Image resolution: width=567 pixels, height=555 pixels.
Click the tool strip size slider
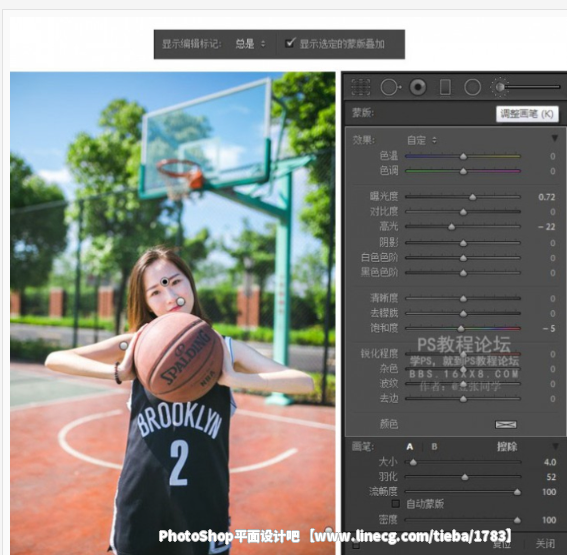(x=532, y=87)
